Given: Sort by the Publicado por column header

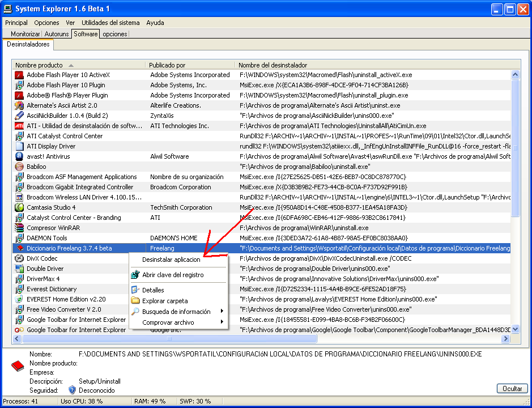Looking at the screenshot, I should click(x=191, y=65).
